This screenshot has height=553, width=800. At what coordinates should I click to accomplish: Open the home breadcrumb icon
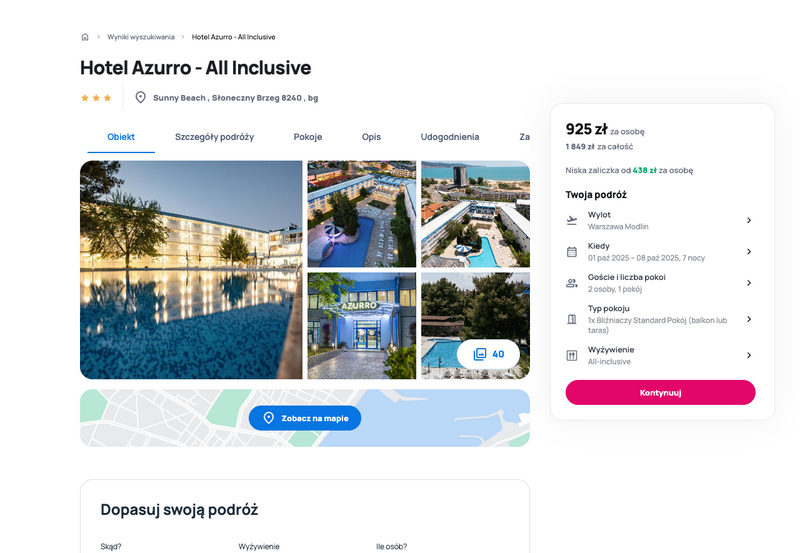(x=85, y=37)
